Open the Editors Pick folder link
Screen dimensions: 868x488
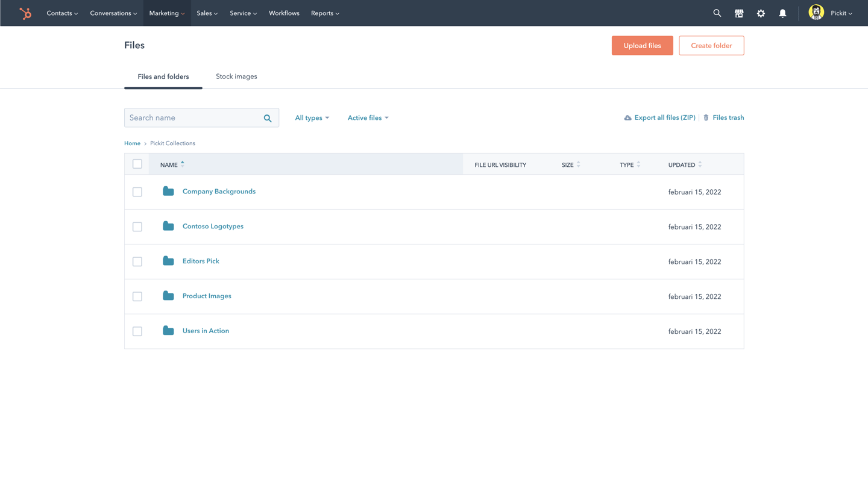pyautogui.click(x=201, y=261)
